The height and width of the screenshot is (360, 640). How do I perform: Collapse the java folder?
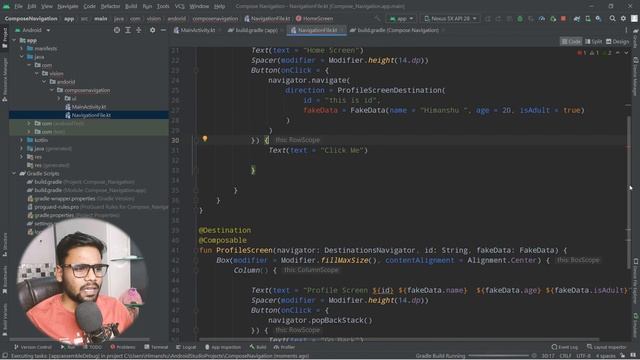coord(22,57)
